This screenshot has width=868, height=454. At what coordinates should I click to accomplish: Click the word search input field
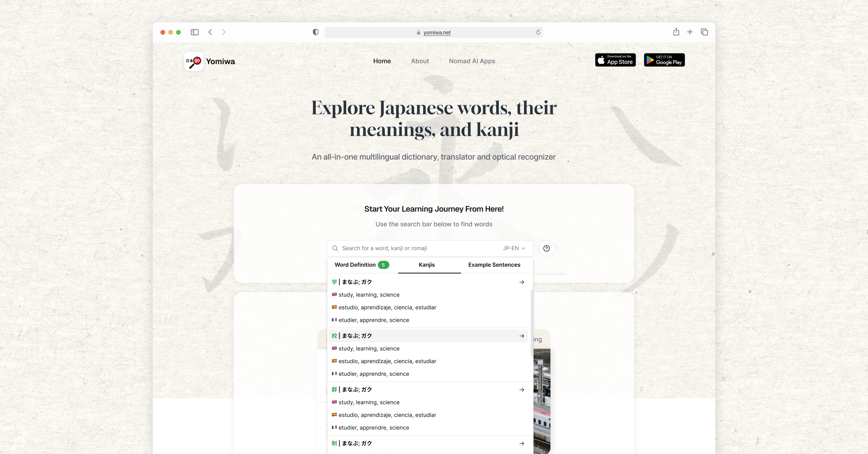[x=416, y=248]
